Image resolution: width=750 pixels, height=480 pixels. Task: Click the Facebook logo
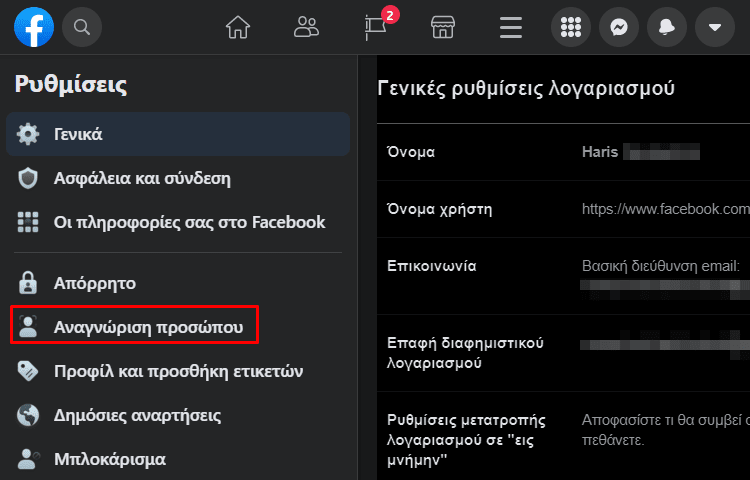(x=34, y=27)
